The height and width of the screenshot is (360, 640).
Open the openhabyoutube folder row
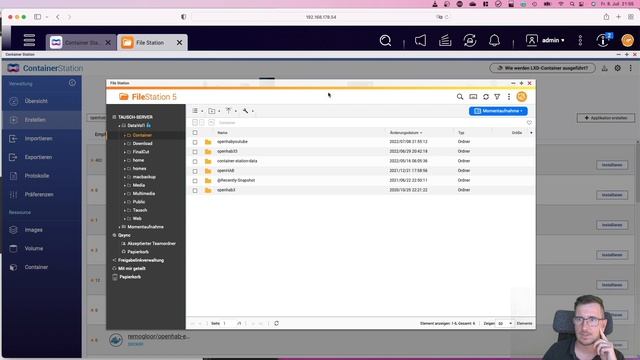pos(359,142)
